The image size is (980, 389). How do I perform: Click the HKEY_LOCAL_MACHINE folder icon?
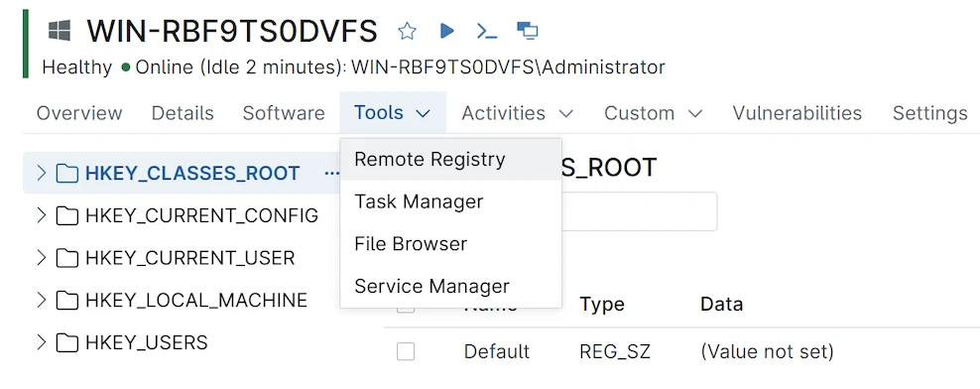(x=66, y=301)
